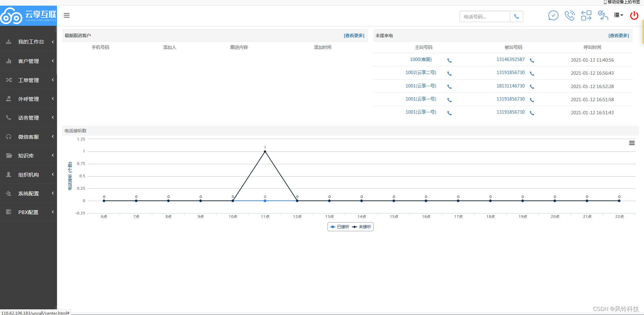644x315 pixels.
Task: Call caller 1002(云享二号) via phone icon
Action: 449,74
